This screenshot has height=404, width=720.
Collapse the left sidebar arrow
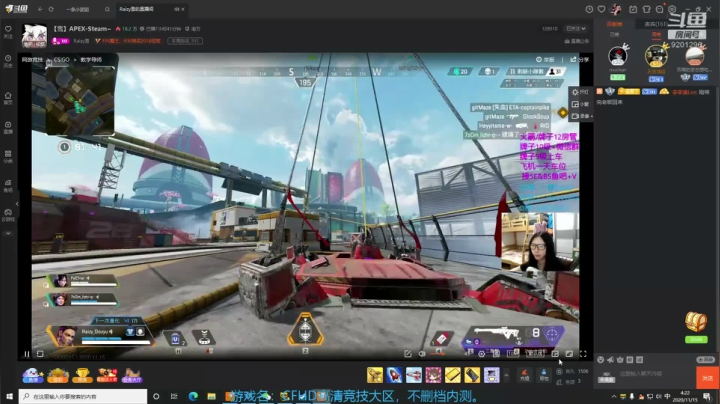tap(17, 203)
